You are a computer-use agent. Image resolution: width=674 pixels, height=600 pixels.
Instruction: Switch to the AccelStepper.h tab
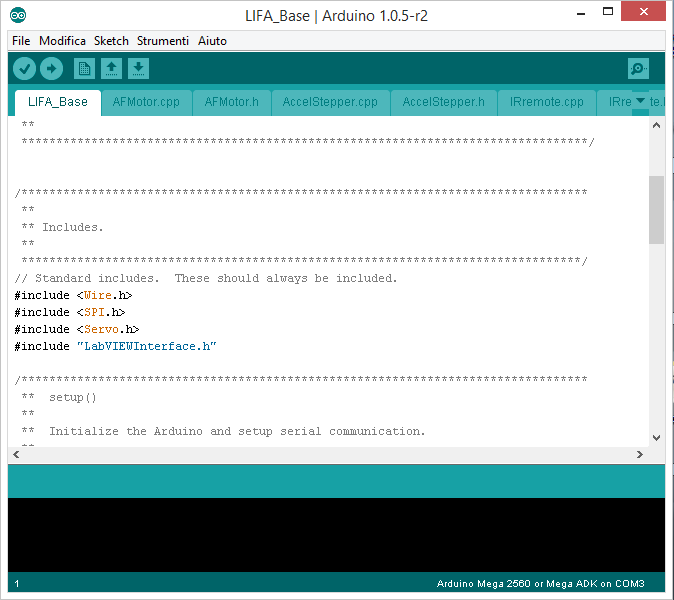tap(444, 102)
